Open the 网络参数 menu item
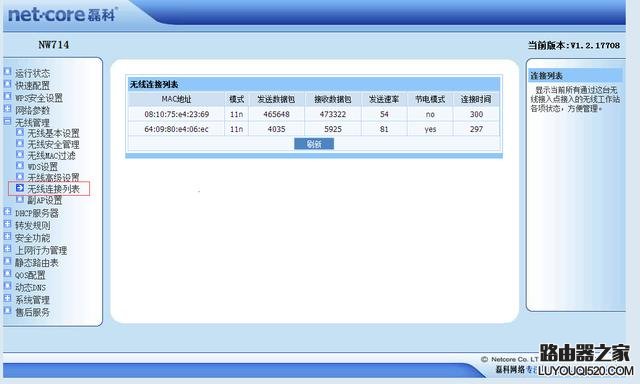The image size is (640, 384). pyautogui.click(x=32, y=110)
